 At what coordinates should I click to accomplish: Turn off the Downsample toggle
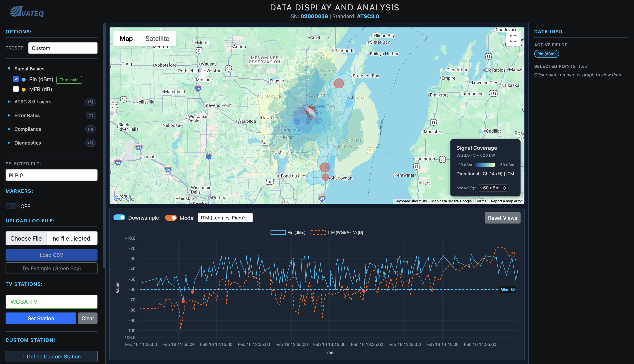click(x=119, y=218)
